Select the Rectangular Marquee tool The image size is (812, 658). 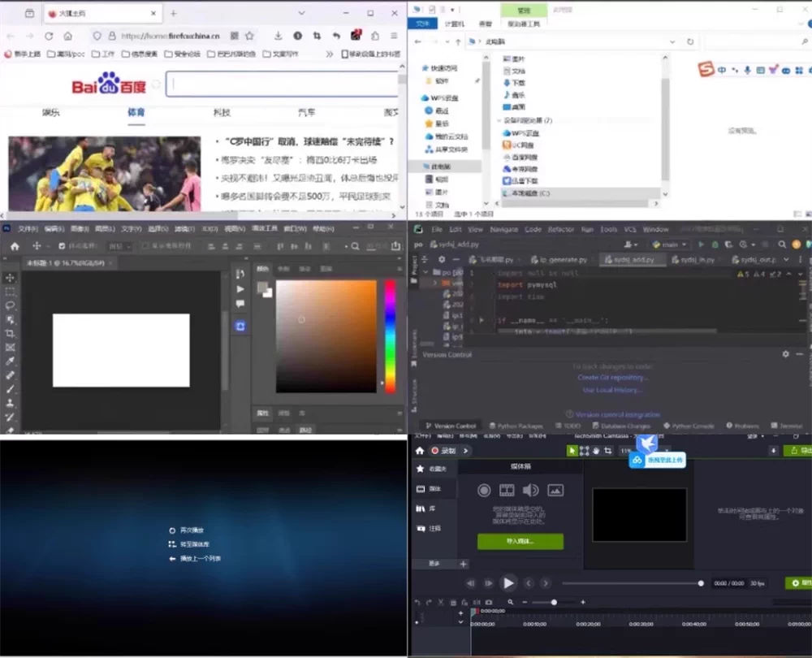11,292
